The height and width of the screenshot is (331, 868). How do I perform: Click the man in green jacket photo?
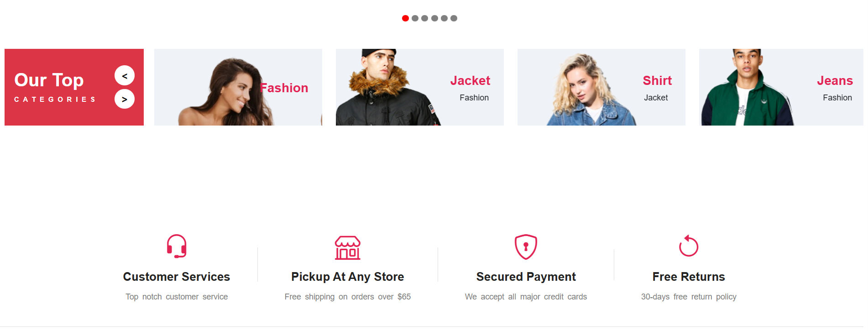point(747,87)
